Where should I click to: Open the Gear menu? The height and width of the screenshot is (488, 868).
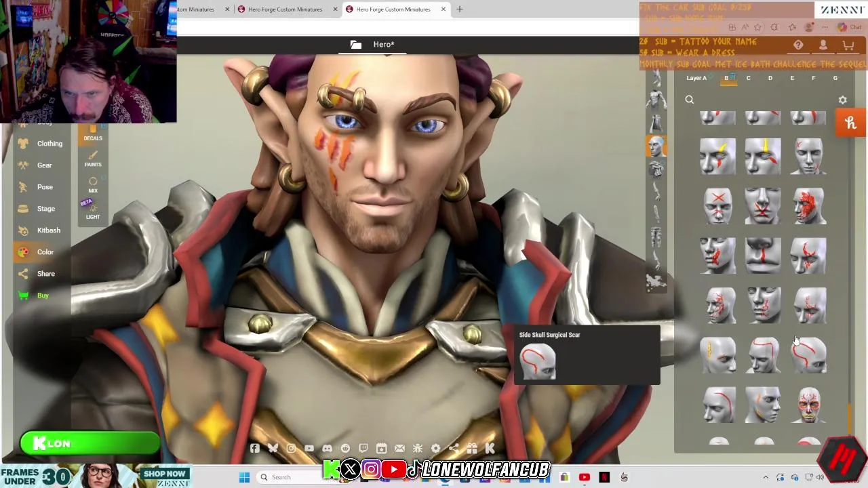pos(35,165)
